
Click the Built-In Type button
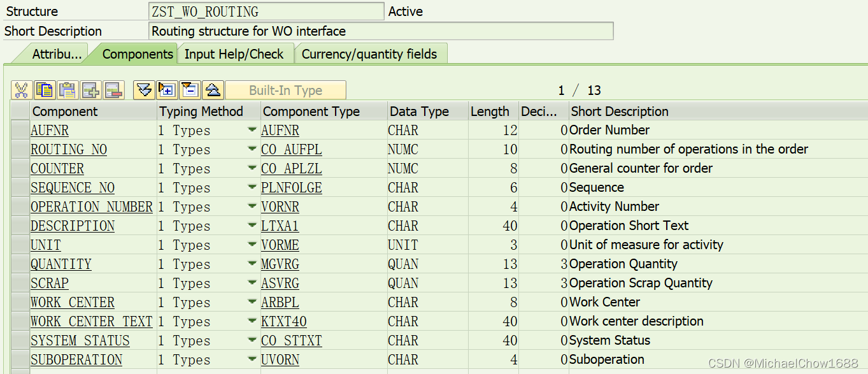click(285, 90)
